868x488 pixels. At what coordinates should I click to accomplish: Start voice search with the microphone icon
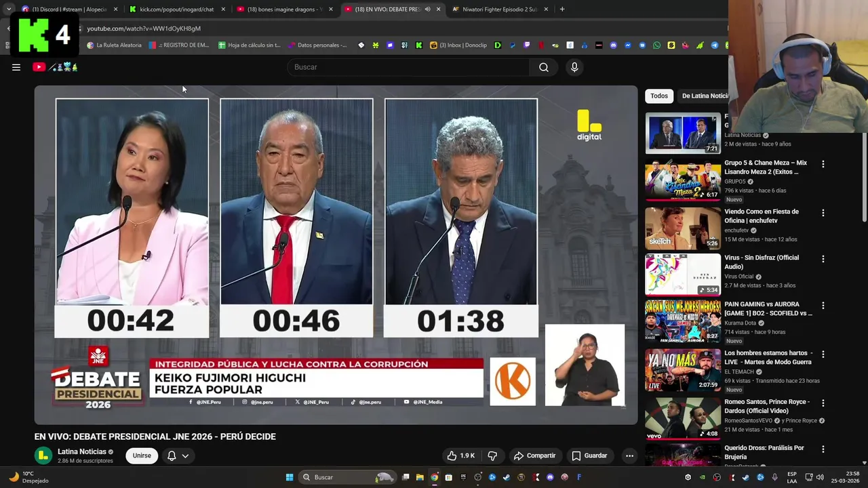pos(574,67)
